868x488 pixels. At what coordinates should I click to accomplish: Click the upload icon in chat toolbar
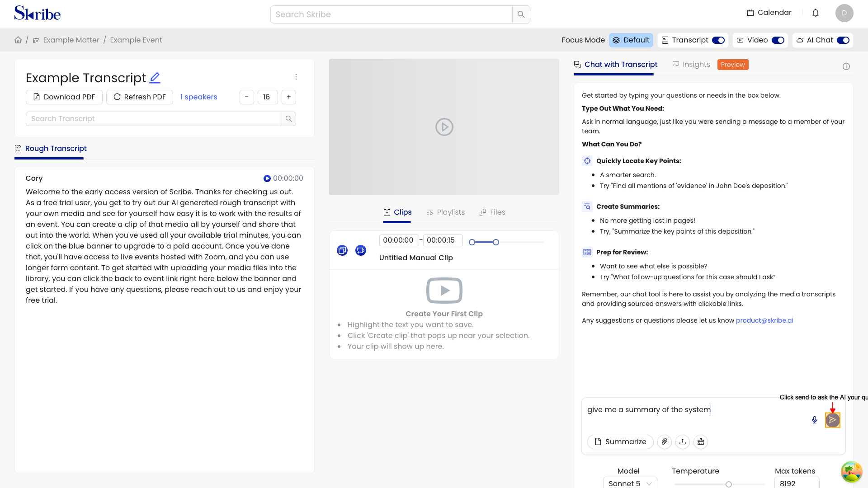point(683,441)
